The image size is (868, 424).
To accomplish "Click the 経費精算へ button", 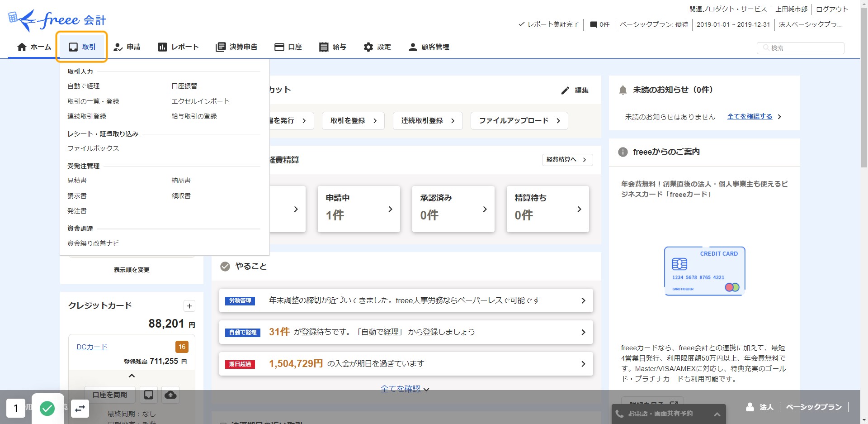I will (567, 160).
